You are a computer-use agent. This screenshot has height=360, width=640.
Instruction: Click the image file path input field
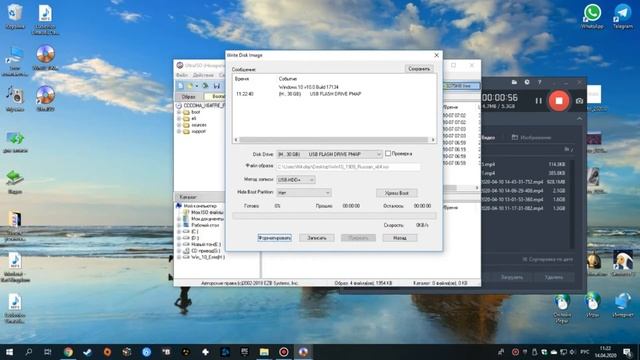click(x=348, y=167)
